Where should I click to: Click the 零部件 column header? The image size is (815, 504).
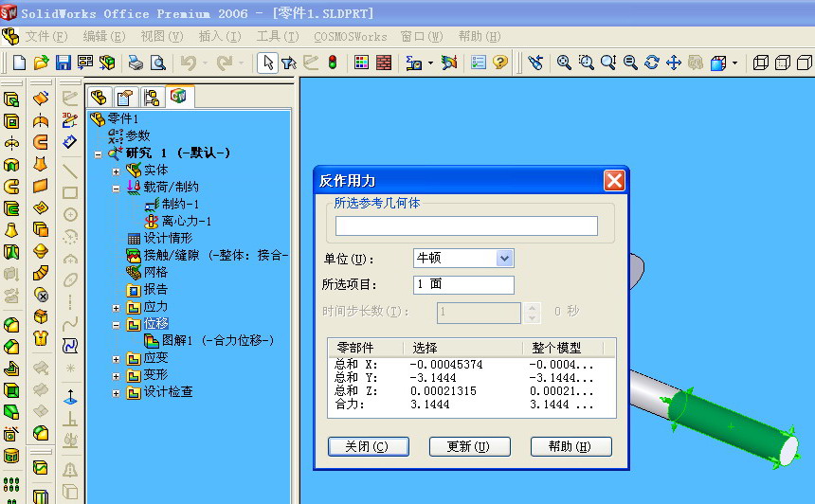click(366, 348)
